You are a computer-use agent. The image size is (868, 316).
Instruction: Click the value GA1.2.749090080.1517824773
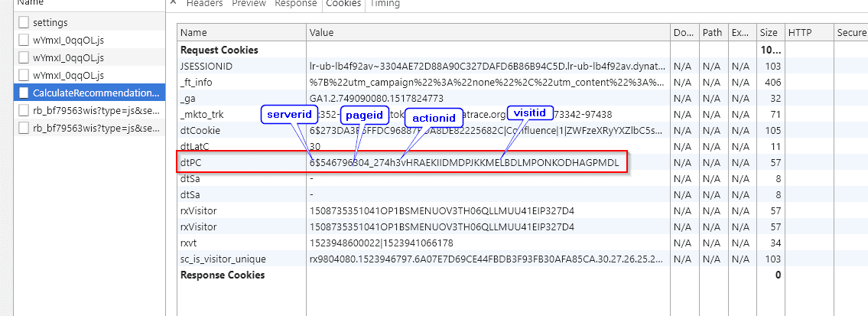[376, 99]
